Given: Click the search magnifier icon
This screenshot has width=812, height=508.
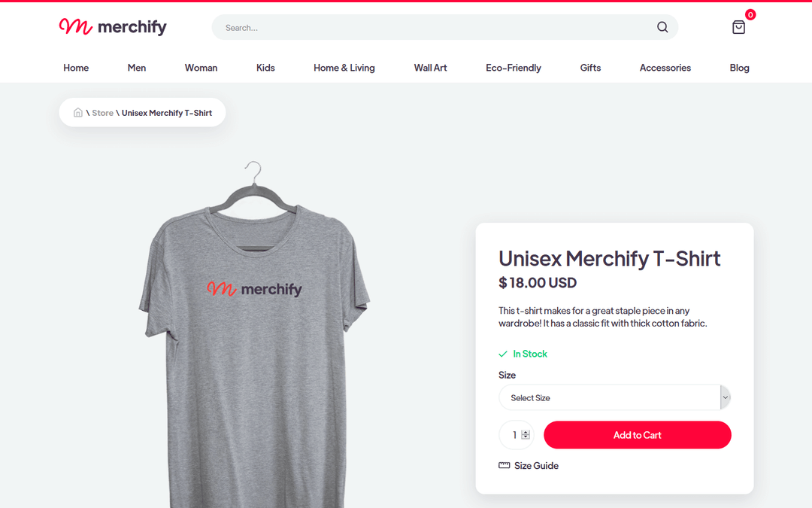Looking at the screenshot, I should pos(662,26).
